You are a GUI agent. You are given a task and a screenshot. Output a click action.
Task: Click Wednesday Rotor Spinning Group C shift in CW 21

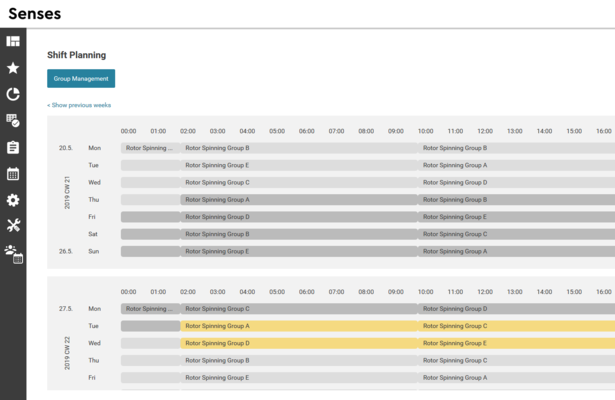(298, 183)
